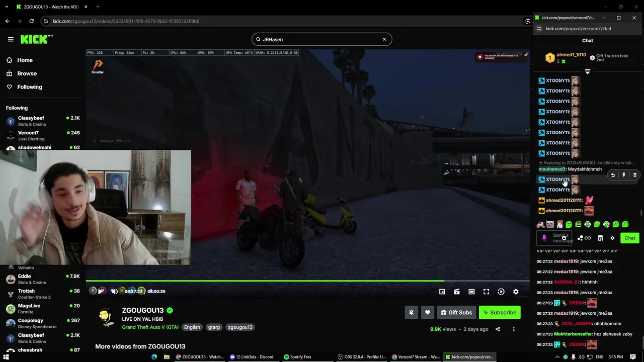Image resolution: width=644 pixels, height=362 pixels.
Task: Open ZGOUGOU13 channel avatar
Action: click(x=105, y=318)
